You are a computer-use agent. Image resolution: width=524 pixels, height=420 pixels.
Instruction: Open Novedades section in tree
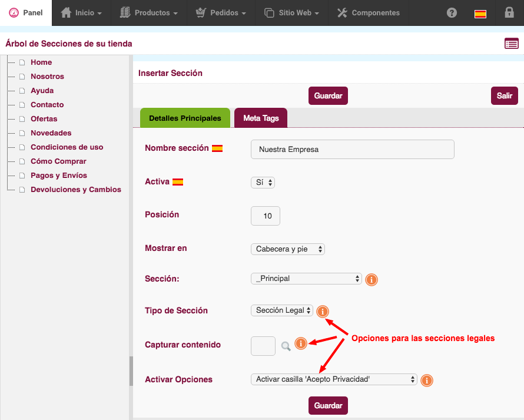[x=51, y=133]
